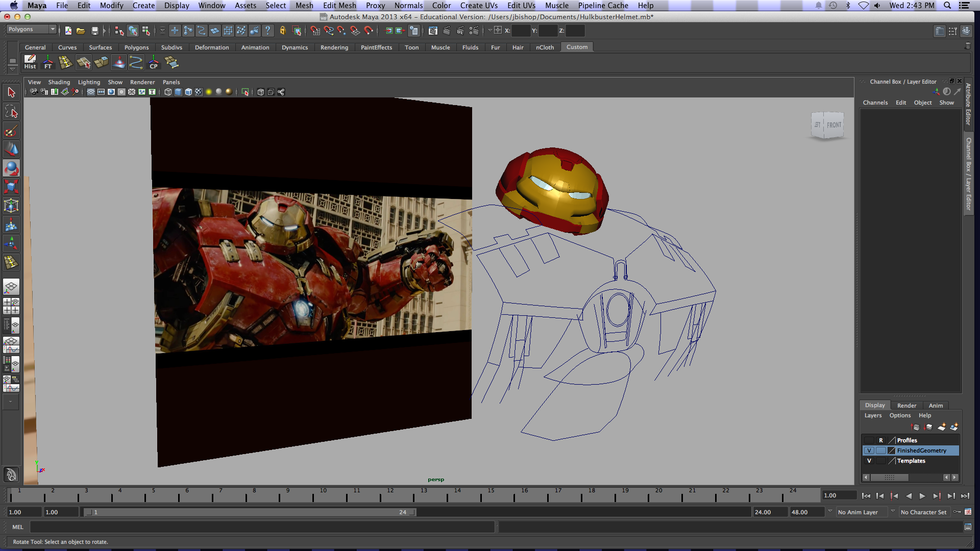980x551 pixels.
Task: Switch to the Render layer tab
Action: (906, 406)
